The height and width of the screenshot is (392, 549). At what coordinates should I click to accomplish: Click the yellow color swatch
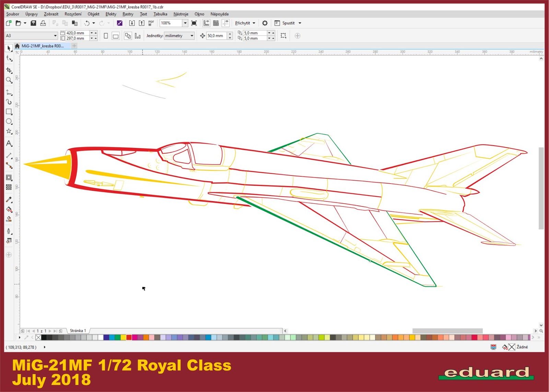tap(124, 337)
